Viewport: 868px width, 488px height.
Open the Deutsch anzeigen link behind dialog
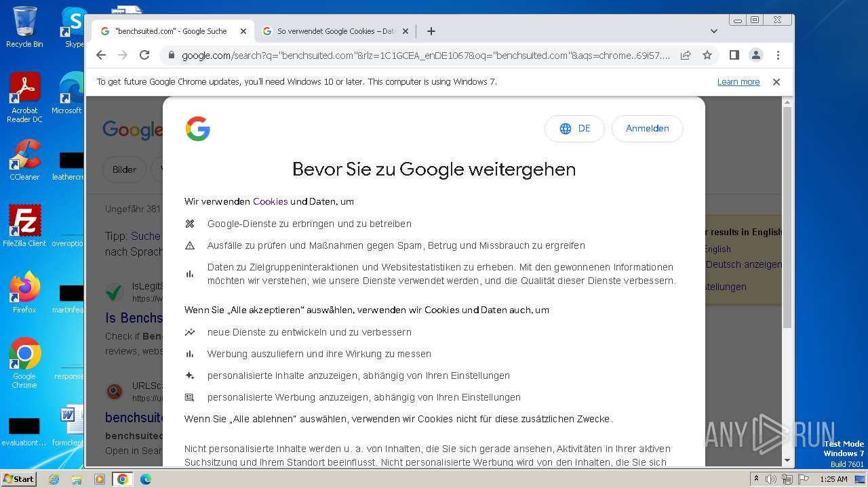pyautogui.click(x=743, y=264)
